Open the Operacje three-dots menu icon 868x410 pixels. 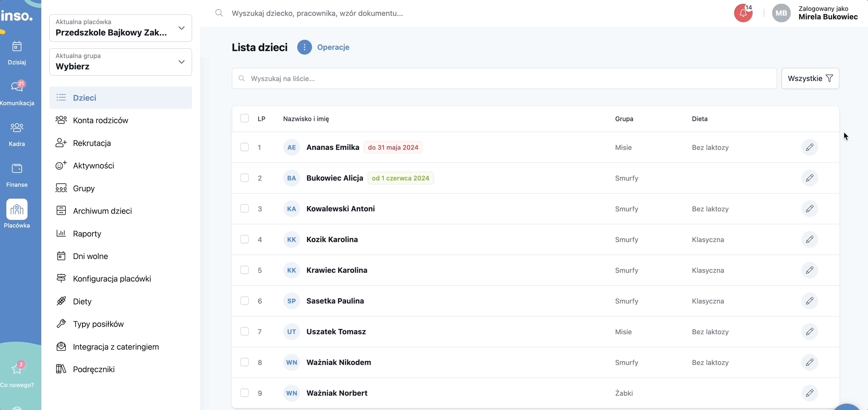[x=304, y=47]
